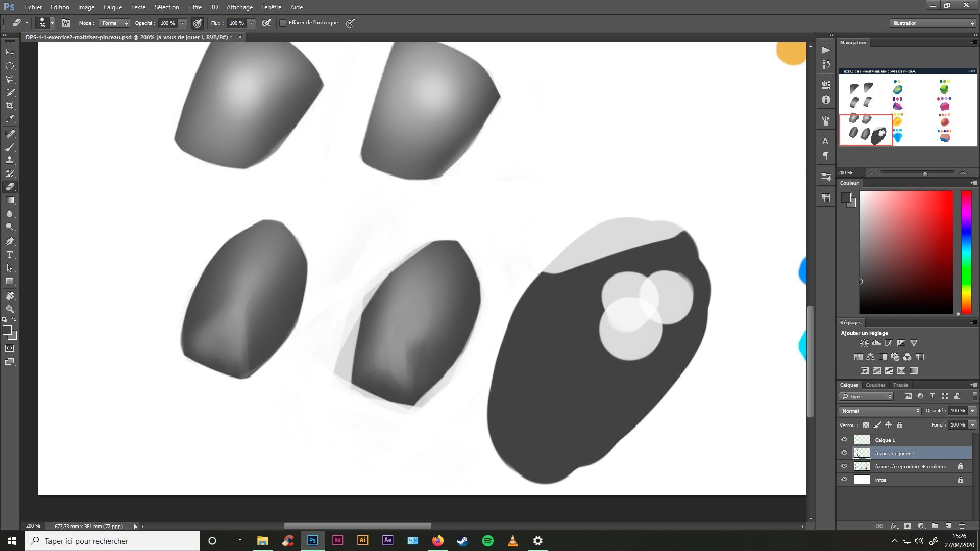Select the Eyedropper tool
The width and height of the screenshot is (980, 551).
[10, 119]
